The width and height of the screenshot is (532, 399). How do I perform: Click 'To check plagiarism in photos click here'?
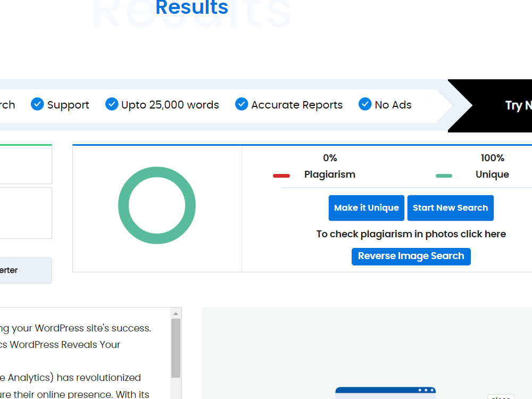pyautogui.click(x=411, y=234)
